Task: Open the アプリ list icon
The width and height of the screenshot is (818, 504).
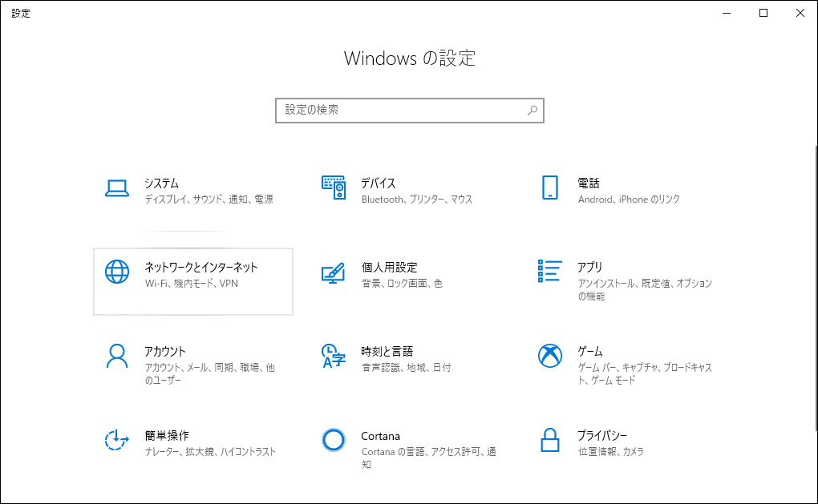Action: 550,271
